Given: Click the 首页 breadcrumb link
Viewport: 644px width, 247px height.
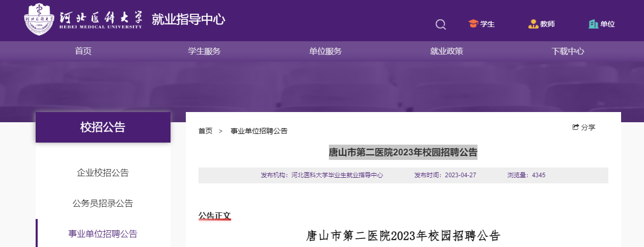Looking at the screenshot, I should [206, 131].
